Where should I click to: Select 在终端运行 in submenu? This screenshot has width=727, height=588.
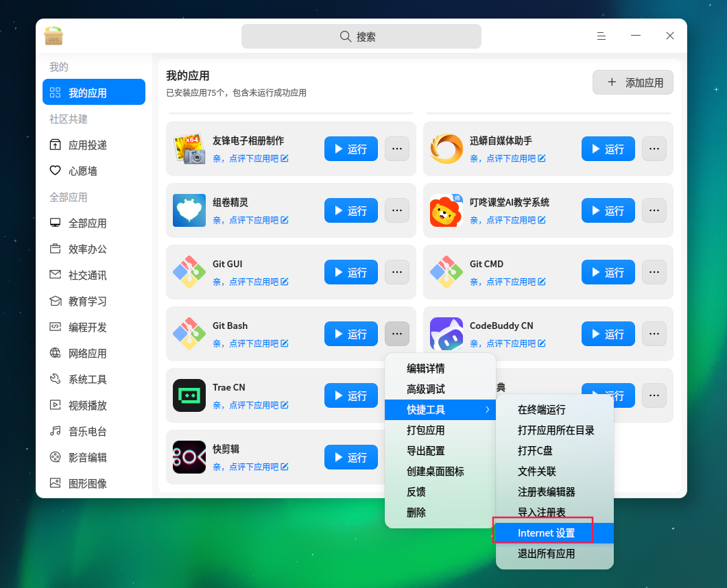click(555, 410)
